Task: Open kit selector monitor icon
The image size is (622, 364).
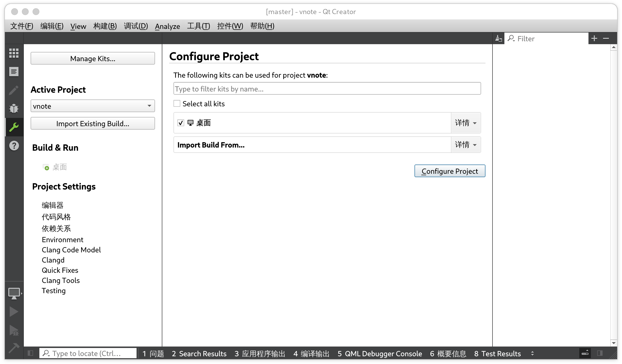Action: click(14, 293)
